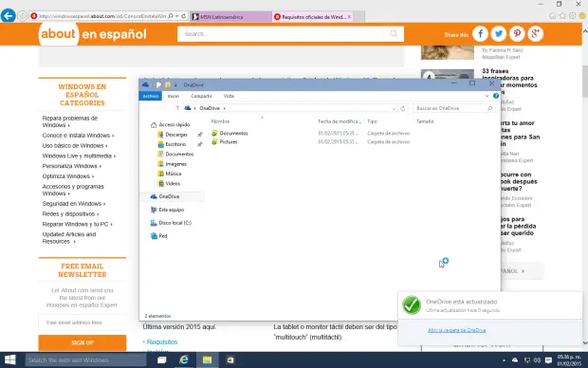Click the new folder icon in Explorer title bar

click(x=168, y=85)
